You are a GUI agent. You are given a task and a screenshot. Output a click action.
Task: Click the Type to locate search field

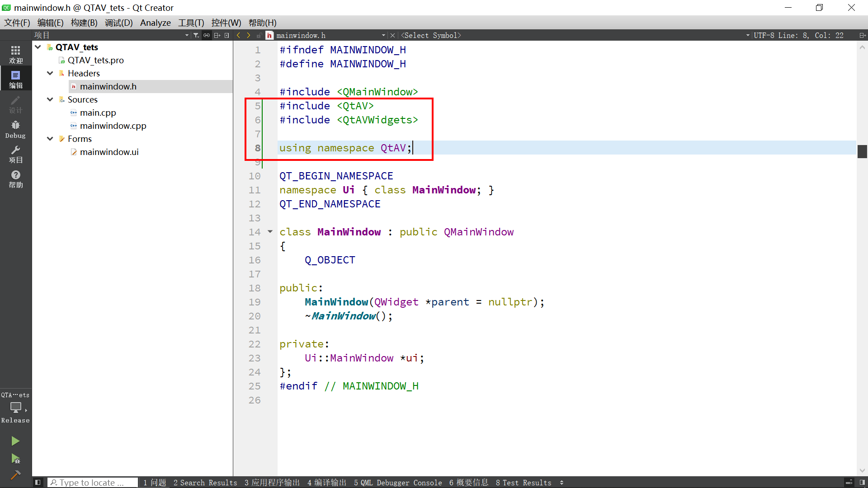[x=93, y=483]
